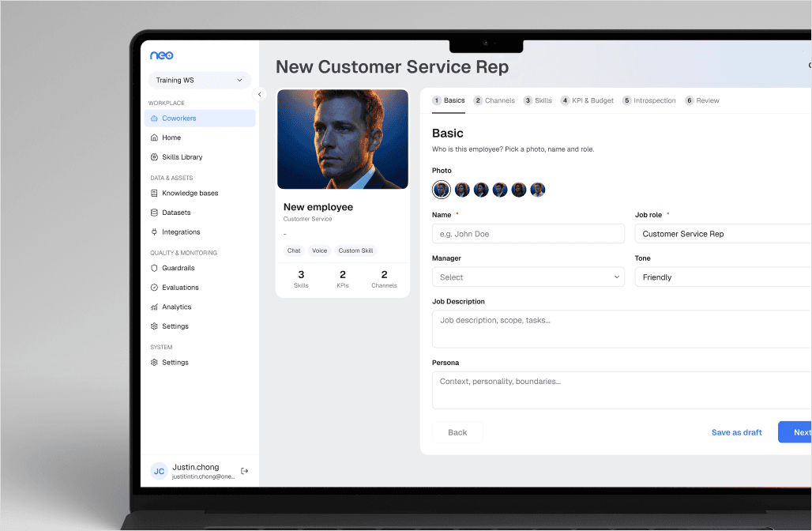Go to Home in the sidebar
The width and height of the screenshot is (812, 531).
(200, 137)
